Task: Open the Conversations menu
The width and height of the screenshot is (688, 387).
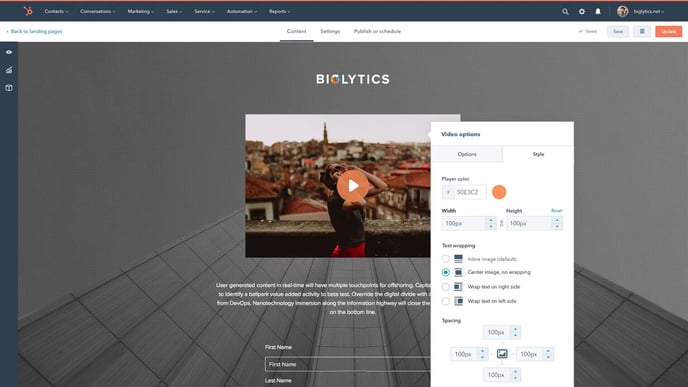Action: (97, 11)
